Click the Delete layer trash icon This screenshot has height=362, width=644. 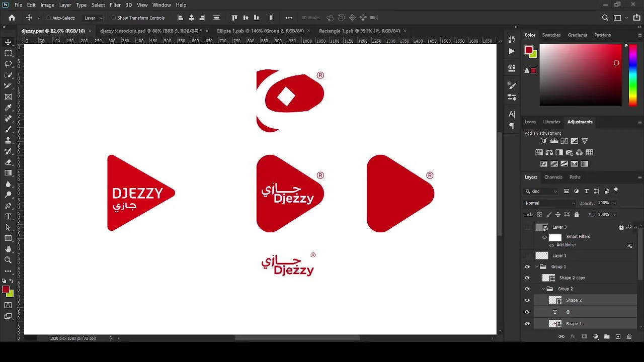click(x=629, y=337)
